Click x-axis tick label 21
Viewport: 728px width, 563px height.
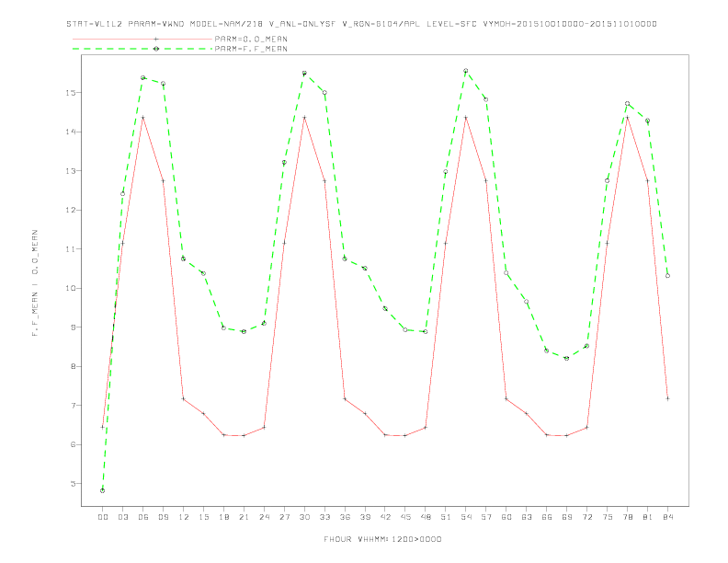pos(244,517)
